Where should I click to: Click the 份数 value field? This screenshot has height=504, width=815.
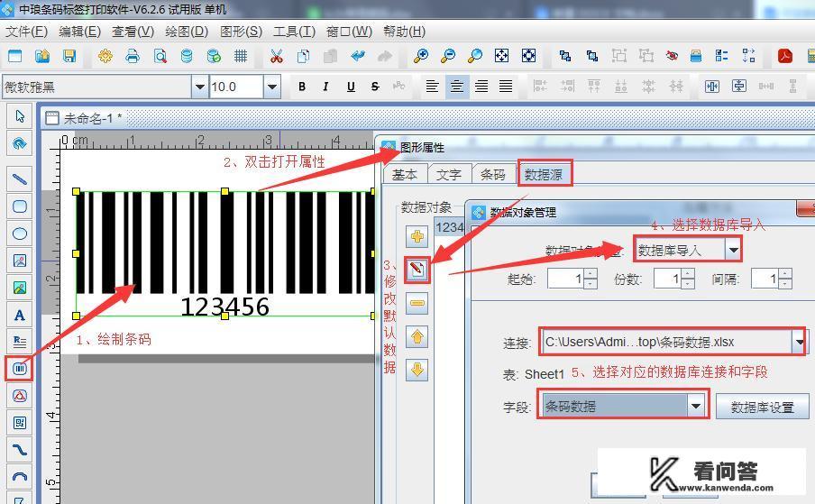pos(667,279)
